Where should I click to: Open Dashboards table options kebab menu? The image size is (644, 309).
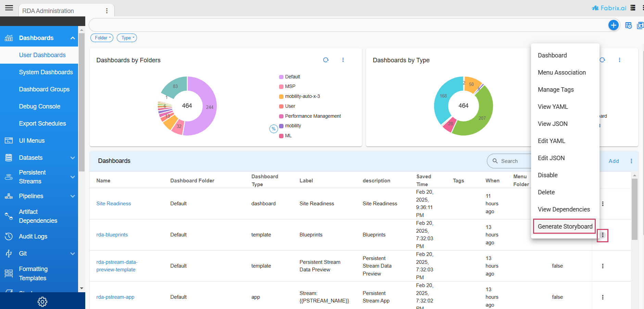coord(631,161)
